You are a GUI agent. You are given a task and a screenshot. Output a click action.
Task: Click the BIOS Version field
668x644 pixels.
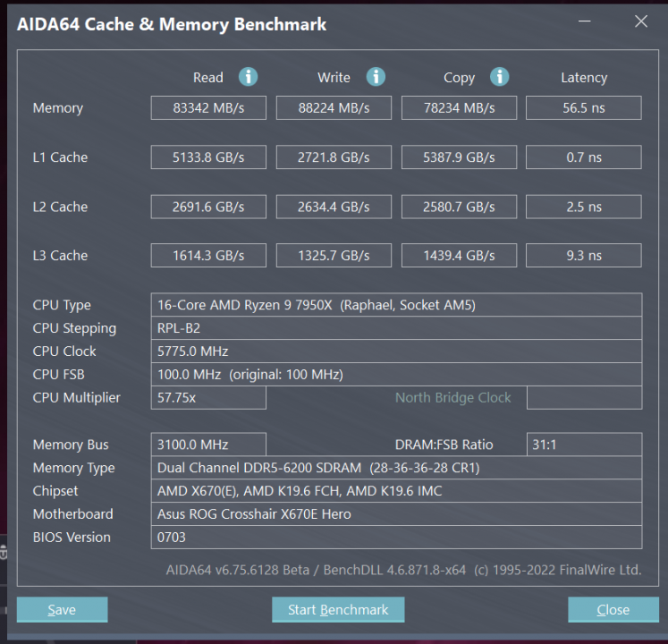pyautogui.click(x=396, y=538)
